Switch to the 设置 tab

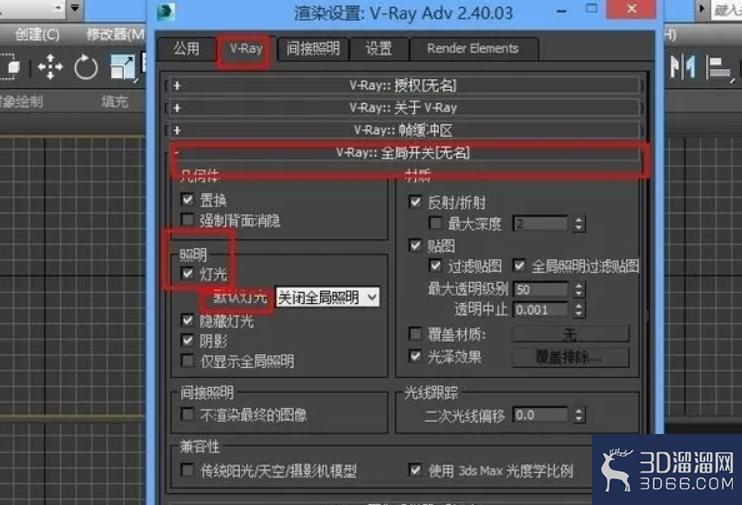point(379,48)
